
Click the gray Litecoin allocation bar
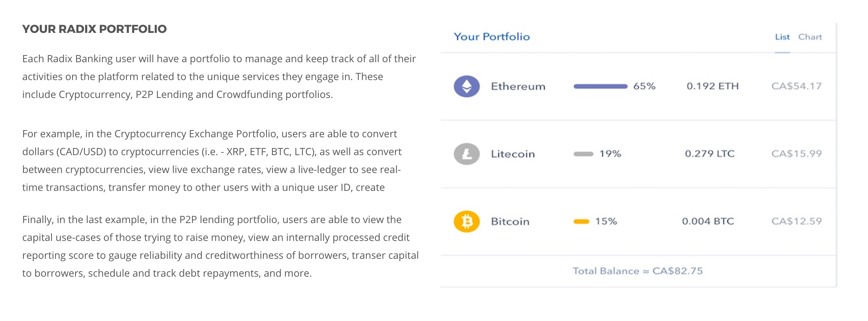tap(583, 154)
